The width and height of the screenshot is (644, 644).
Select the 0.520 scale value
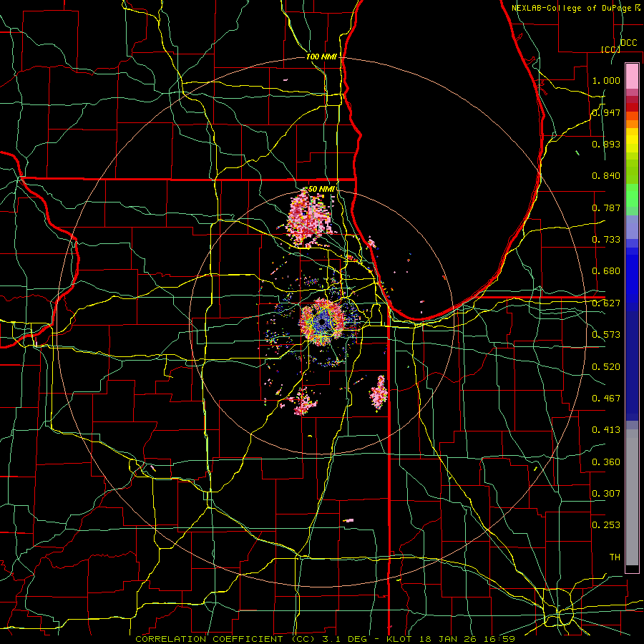click(x=606, y=367)
